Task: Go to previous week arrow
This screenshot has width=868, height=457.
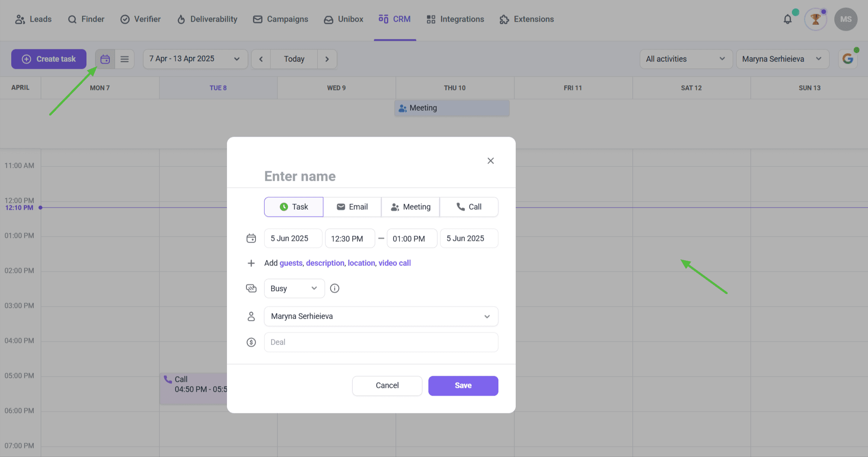Action: pos(261,59)
